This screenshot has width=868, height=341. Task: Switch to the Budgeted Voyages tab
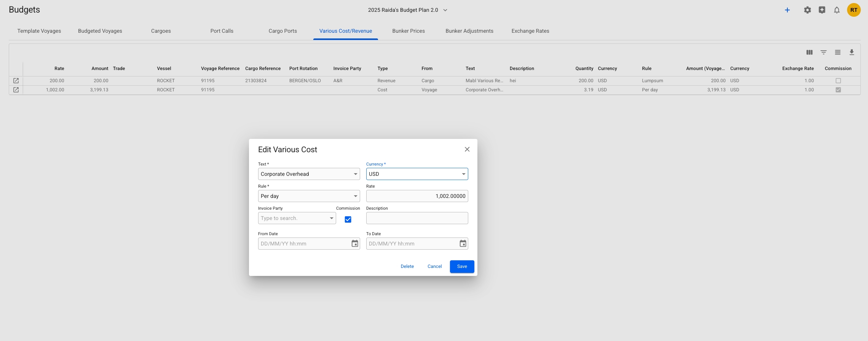pyautogui.click(x=100, y=31)
